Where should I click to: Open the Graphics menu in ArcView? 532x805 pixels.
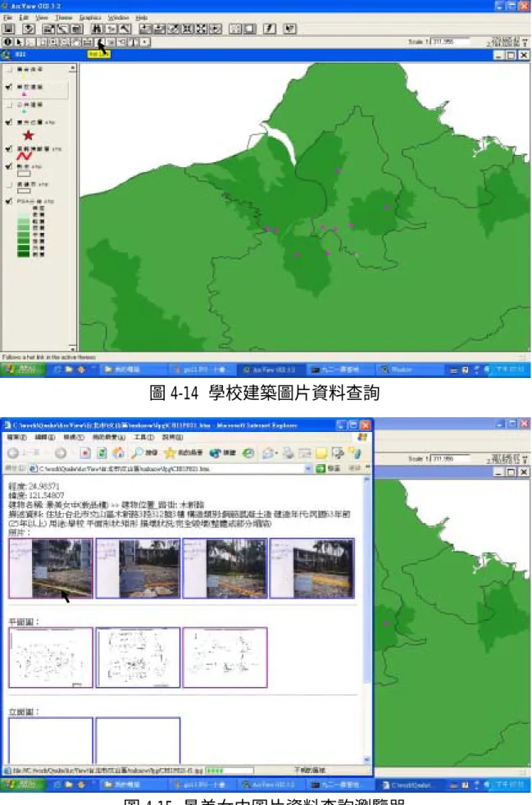click(x=90, y=17)
